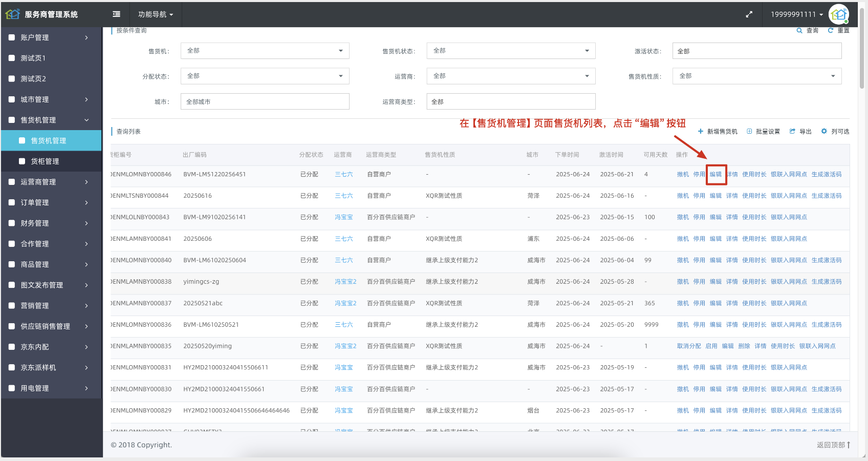The height and width of the screenshot is (461, 868).
Task: Click the 返回顶部 back-to-top arrow
Action: 848,445
